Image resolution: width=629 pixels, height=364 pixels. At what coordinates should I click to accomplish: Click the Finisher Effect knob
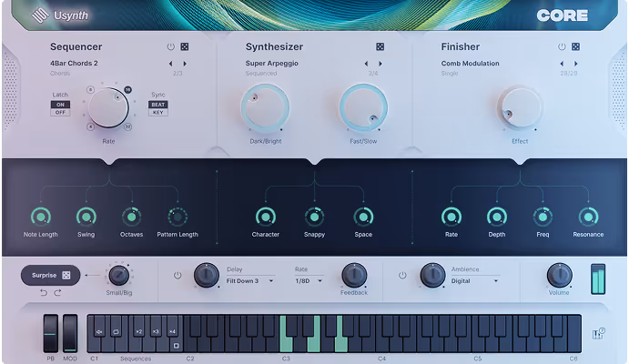click(520, 108)
